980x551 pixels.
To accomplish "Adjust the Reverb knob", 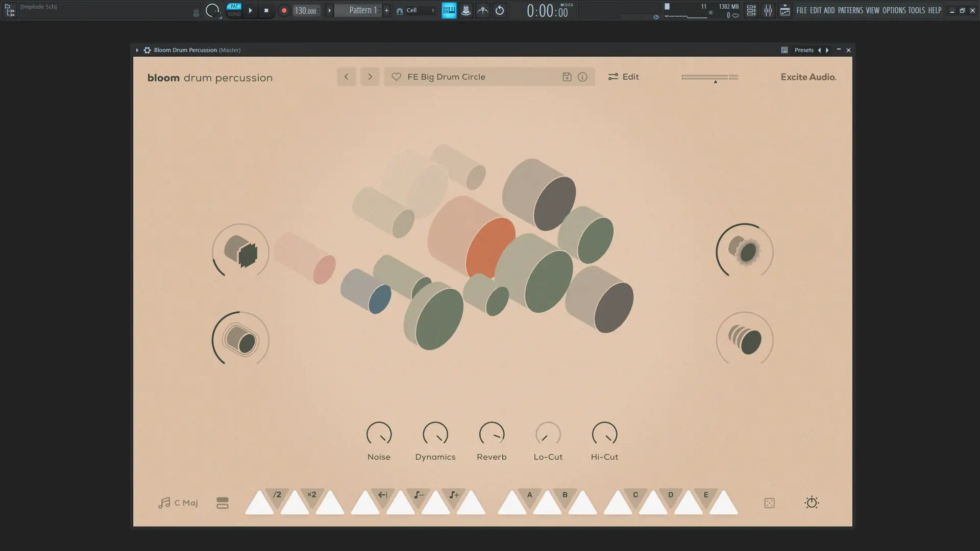I will pyautogui.click(x=492, y=435).
